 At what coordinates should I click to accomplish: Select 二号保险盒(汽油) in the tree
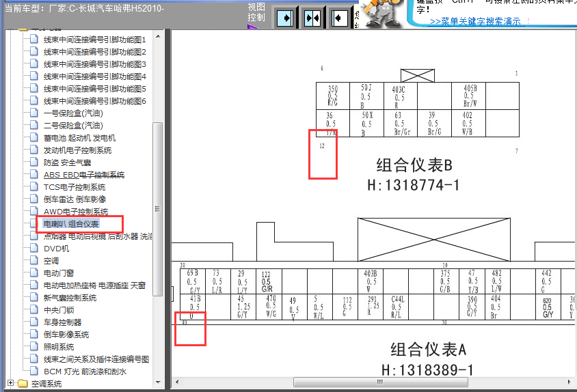(x=73, y=126)
